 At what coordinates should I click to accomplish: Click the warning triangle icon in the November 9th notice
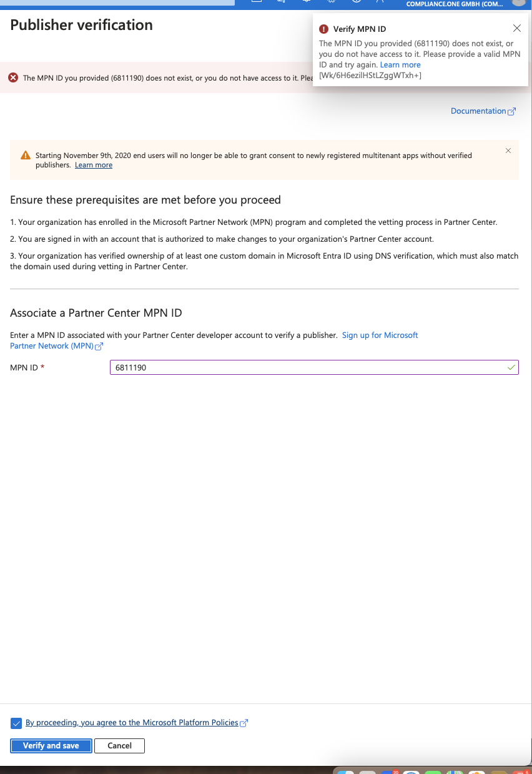[x=26, y=156]
